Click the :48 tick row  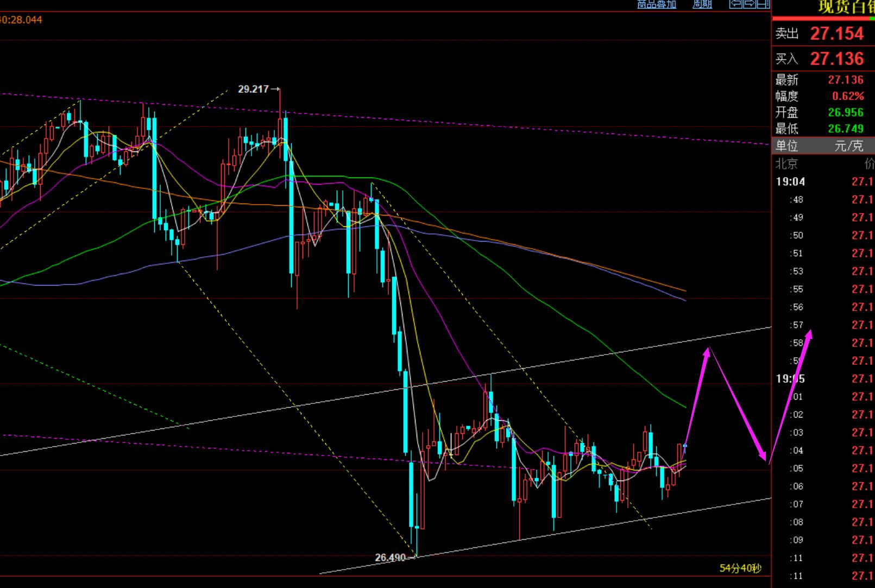pyautogui.click(x=823, y=200)
